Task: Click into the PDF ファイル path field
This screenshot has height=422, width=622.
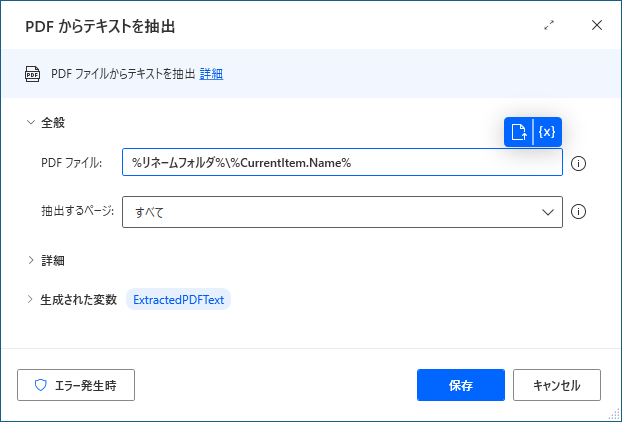Action: click(x=342, y=163)
